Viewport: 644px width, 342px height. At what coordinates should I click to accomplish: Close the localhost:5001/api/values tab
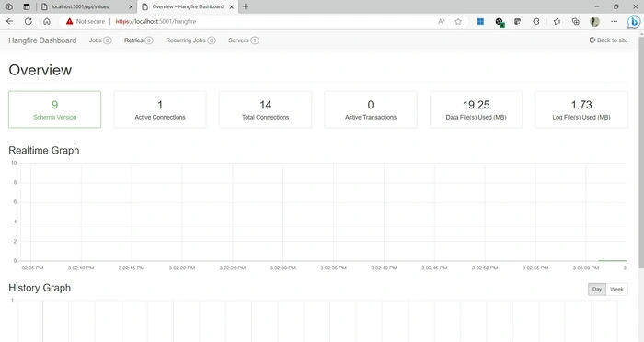click(x=131, y=7)
